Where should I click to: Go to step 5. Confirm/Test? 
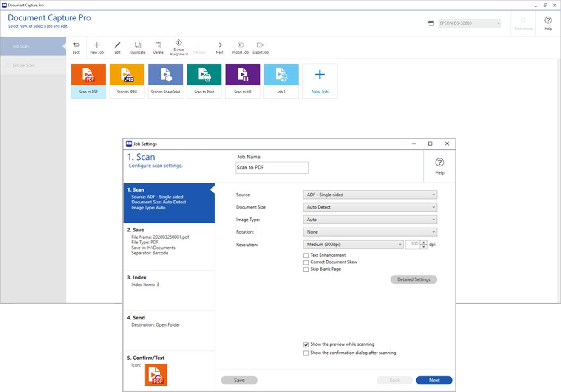point(169,371)
